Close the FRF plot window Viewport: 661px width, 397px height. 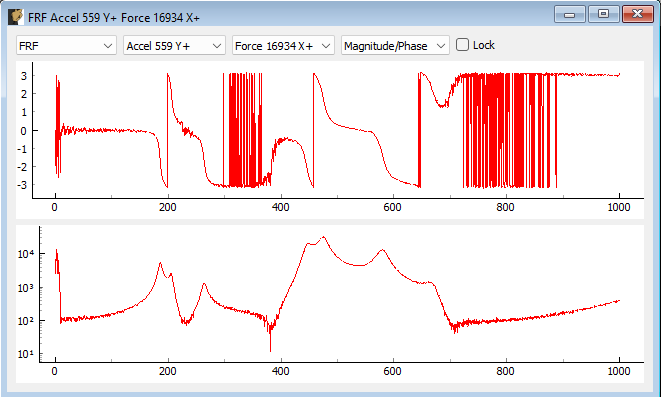pyautogui.click(x=637, y=14)
